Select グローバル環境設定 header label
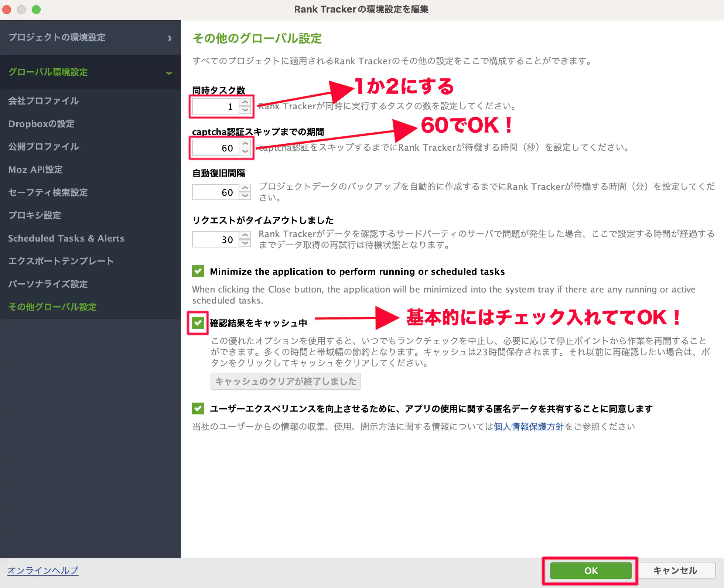The height and width of the screenshot is (588, 724). tap(48, 72)
